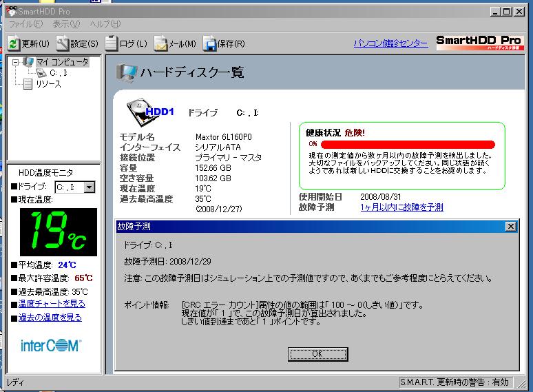Viewport: 533px width, 392px height.
Task: Open the ヘルプ(H) menu
Action: click(x=105, y=24)
